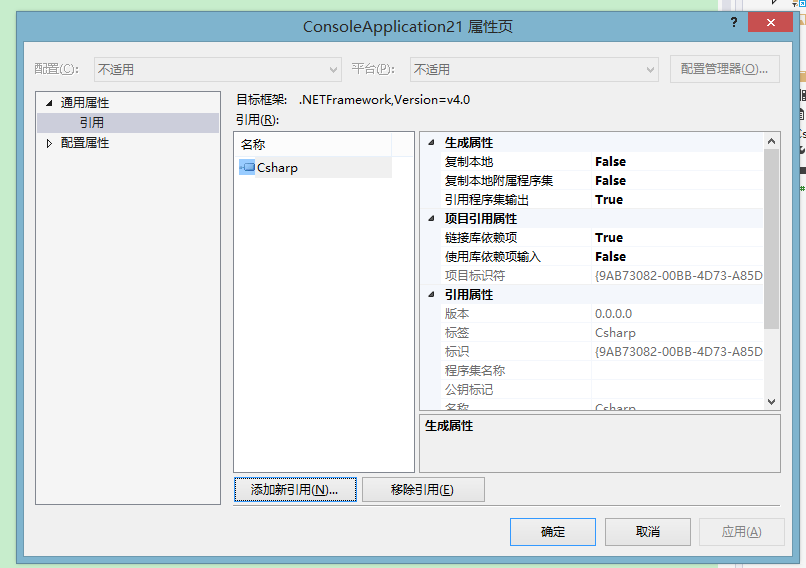Click the help question mark in title bar

[735, 26]
